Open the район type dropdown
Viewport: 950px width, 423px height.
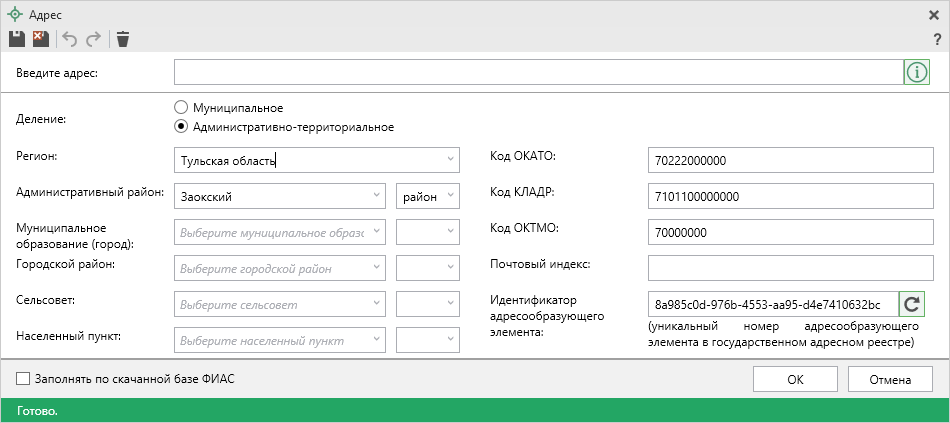point(450,196)
